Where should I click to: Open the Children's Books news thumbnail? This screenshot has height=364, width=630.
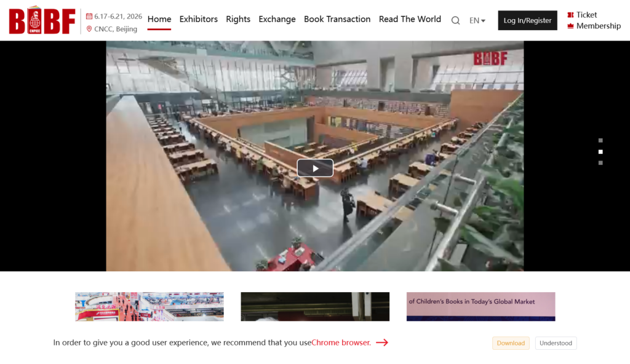pos(480,306)
